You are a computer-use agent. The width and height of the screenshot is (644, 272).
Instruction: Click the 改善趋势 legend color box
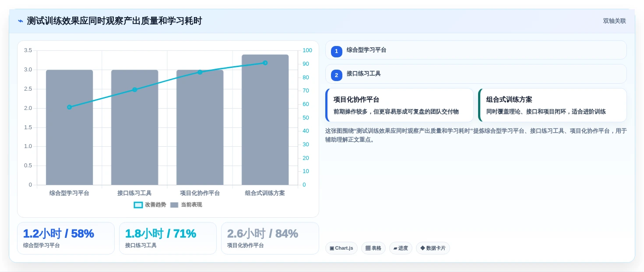[138, 205]
